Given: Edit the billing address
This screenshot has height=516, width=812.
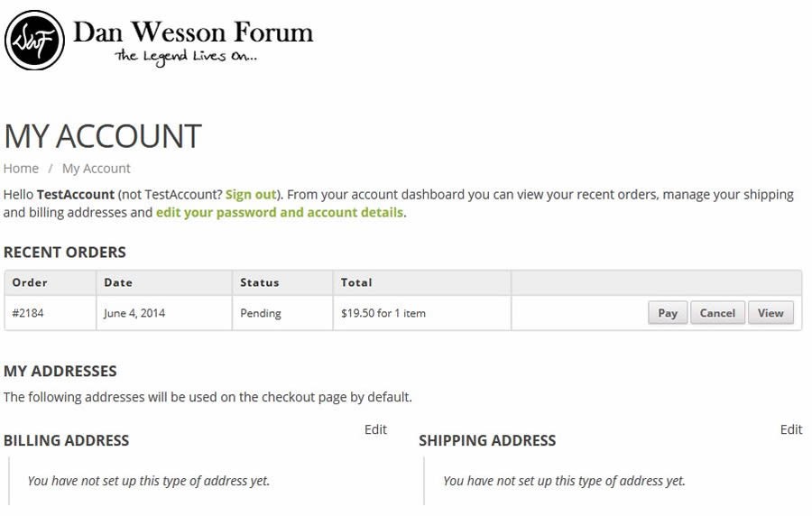Looking at the screenshot, I should click(375, 429).
